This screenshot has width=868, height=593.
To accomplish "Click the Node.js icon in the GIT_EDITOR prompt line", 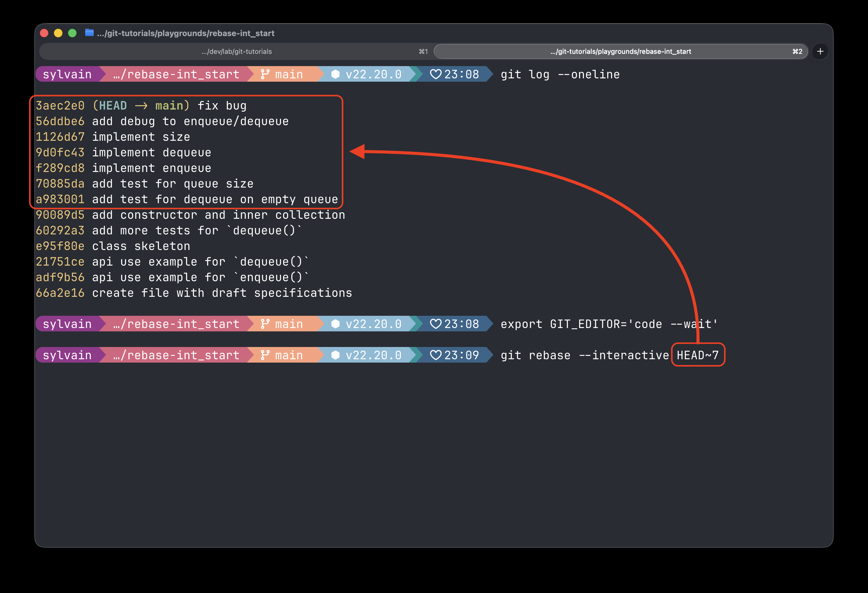I will pos(336,324).
